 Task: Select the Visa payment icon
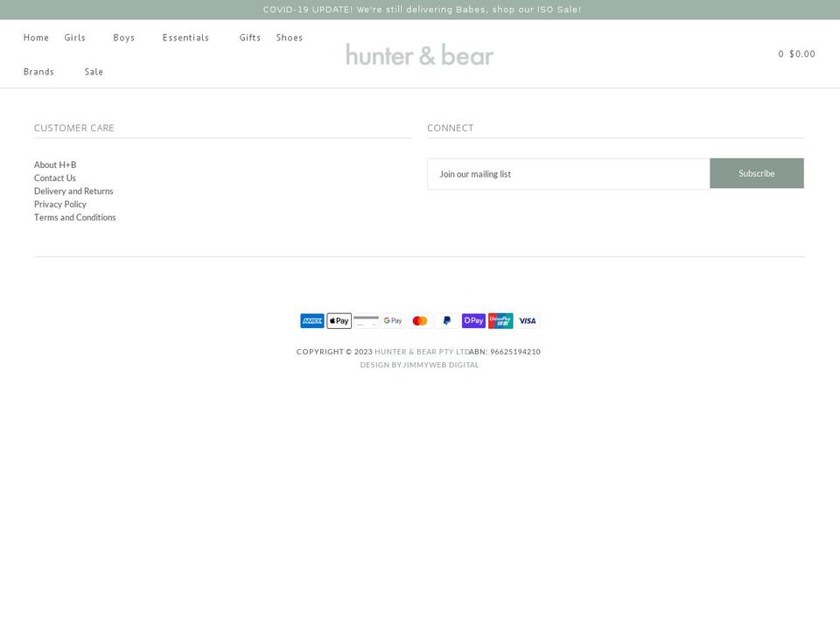point(527,320)
